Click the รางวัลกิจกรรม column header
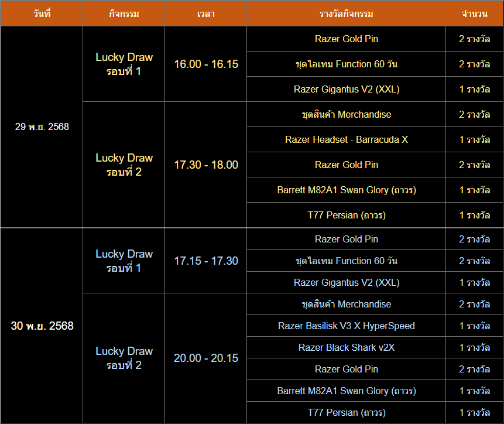Image resolution: width=504 pixels, height=424 pixels. point(347,13)
